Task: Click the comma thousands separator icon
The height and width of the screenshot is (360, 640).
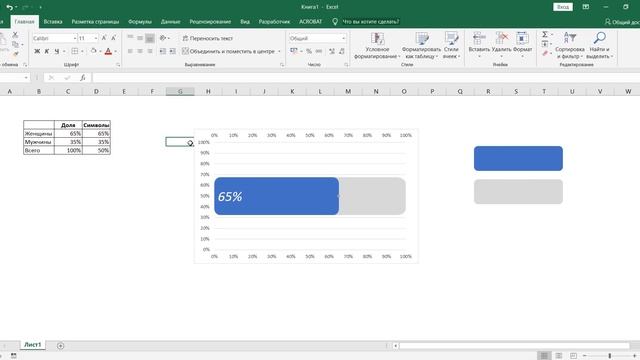Action: [x=319, y=51]
